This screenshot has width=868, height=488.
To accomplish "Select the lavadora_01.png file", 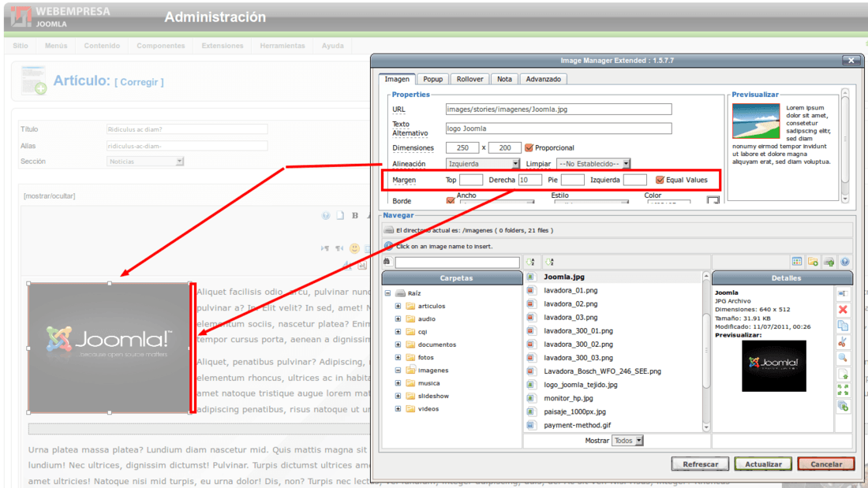I will pos(571,290).
